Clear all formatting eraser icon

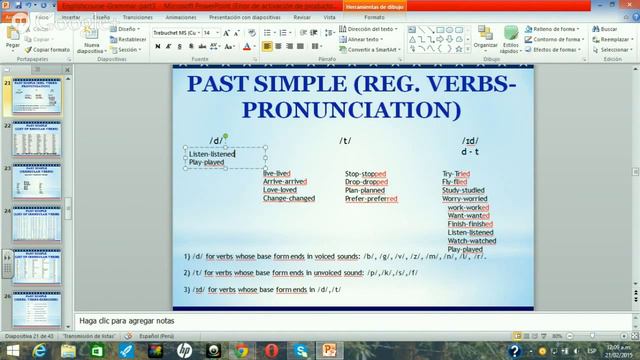tap(252, 33)
